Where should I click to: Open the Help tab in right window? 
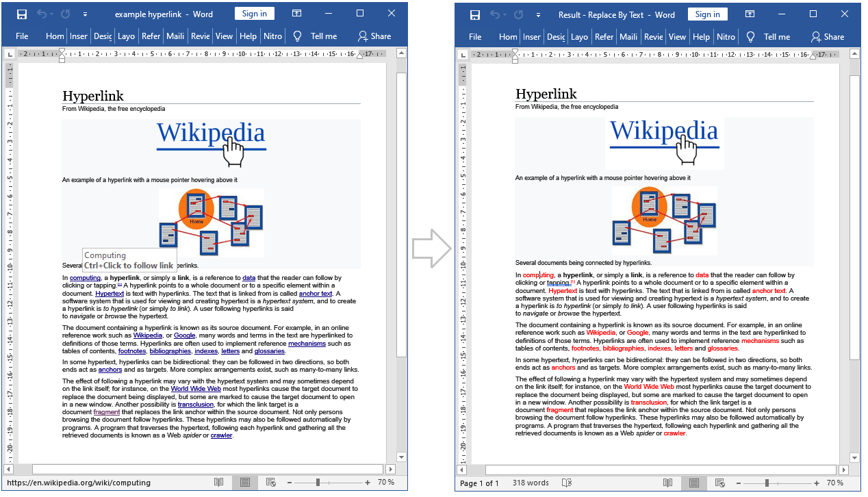point(701,36)
